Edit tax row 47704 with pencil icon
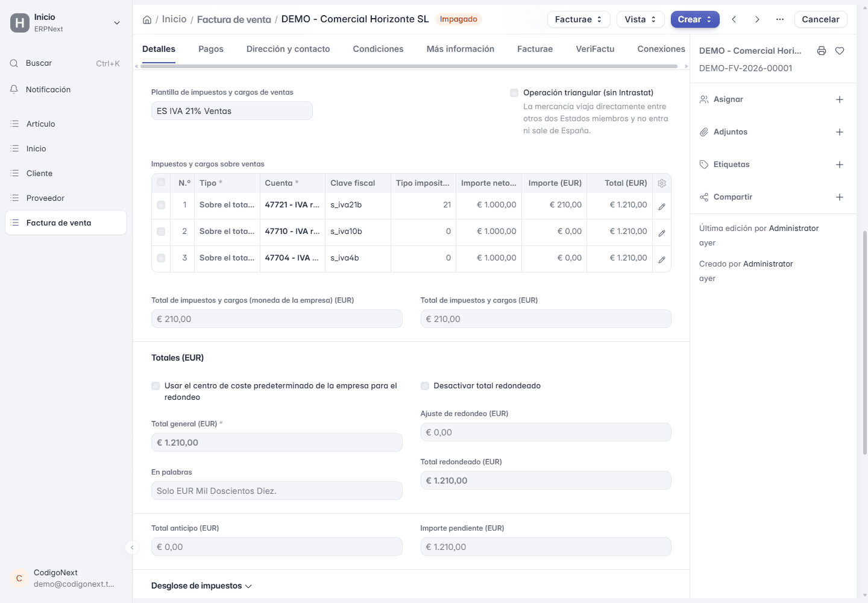Viewport: 868px width, 603px height. (662, 259)
